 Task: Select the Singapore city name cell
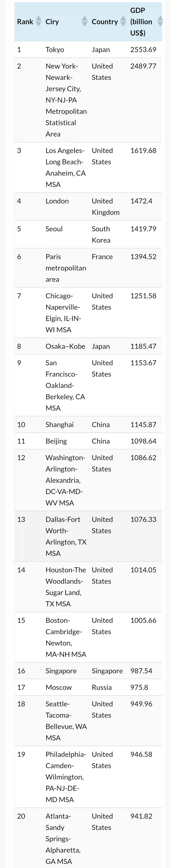(x=61, y=671)
